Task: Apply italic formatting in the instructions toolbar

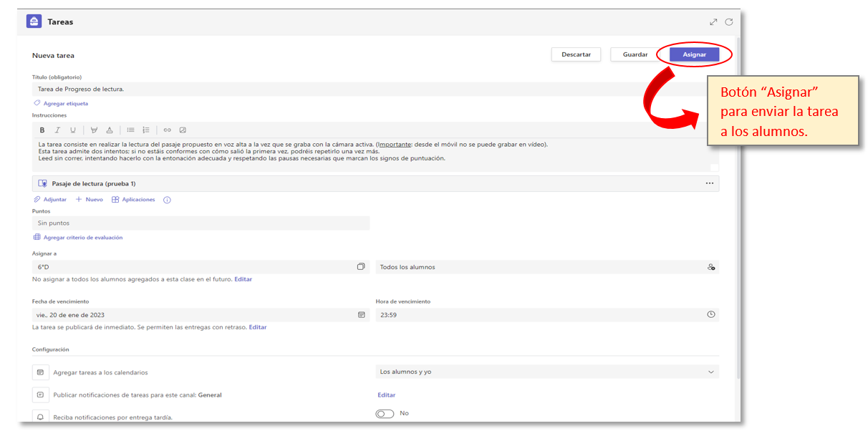Action: tap(57, 130)
